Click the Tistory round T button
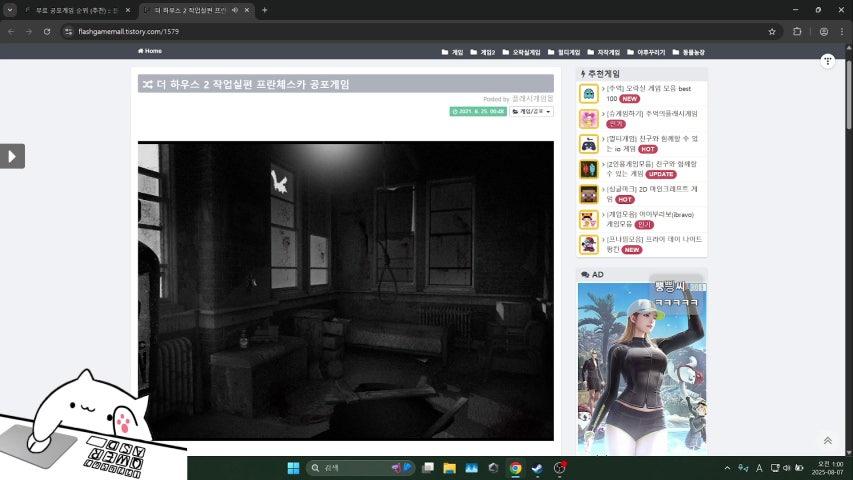The height and width of the screenshot is (480, 853). [x=827, y=60]
